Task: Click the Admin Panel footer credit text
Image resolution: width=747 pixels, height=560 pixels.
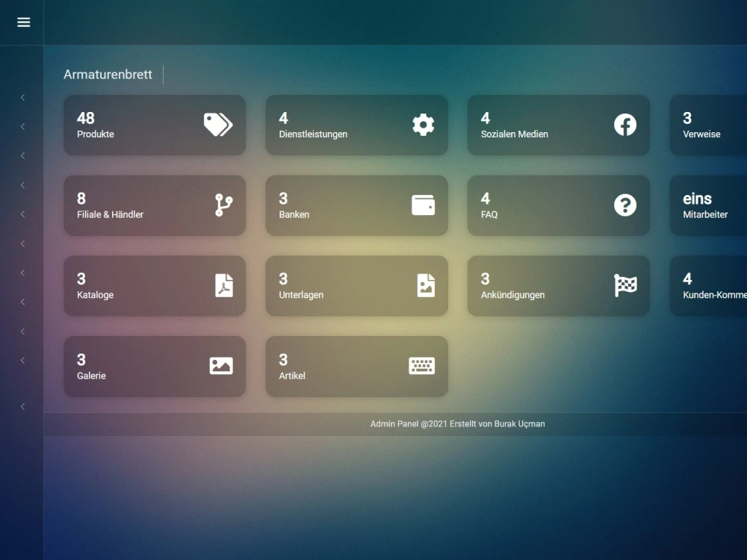Action: pos(457,424)
